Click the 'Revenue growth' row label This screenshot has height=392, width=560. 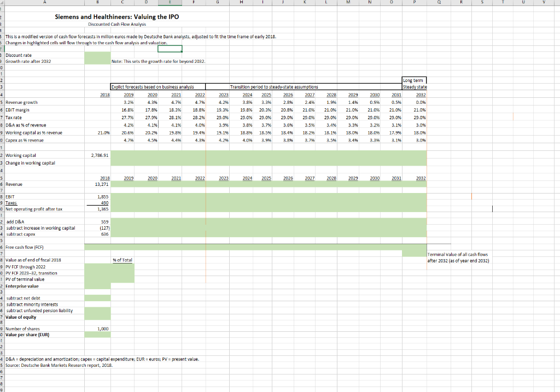pos(21,102)
